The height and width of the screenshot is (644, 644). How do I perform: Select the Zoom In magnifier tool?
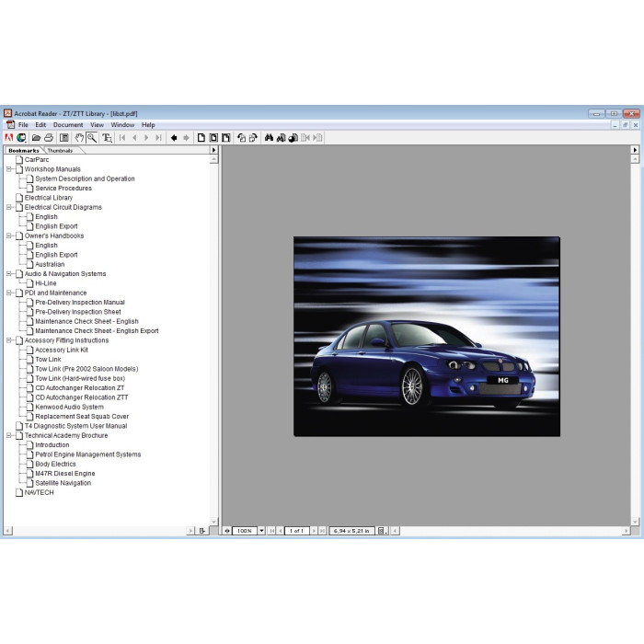click(x=92, y=138)
